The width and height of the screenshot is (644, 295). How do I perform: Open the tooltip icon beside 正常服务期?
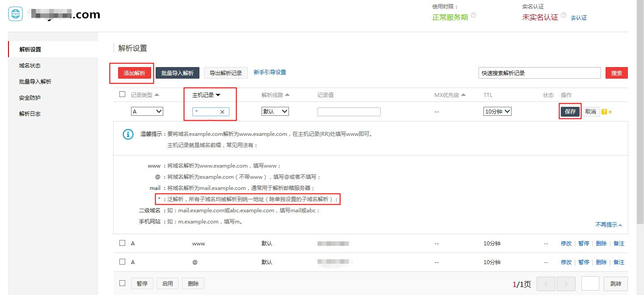coord(473,15)
